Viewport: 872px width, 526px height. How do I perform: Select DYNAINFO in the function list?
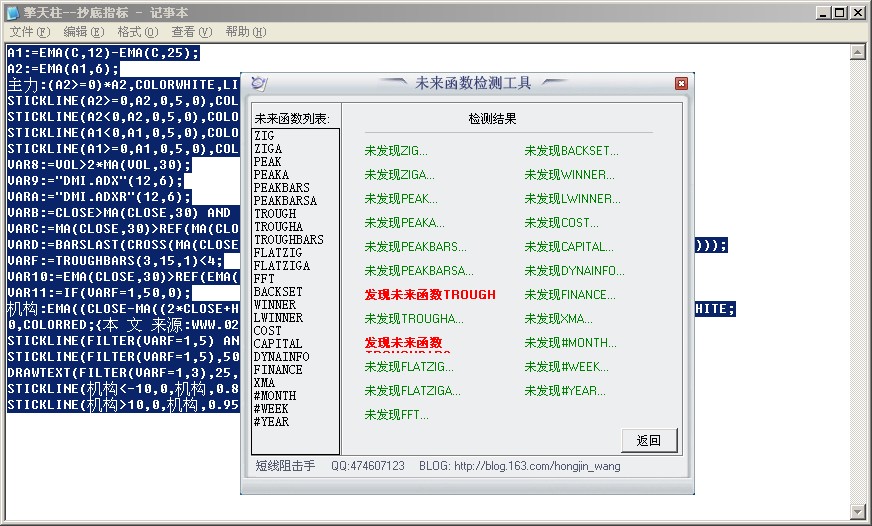click(x=281, y=357)
